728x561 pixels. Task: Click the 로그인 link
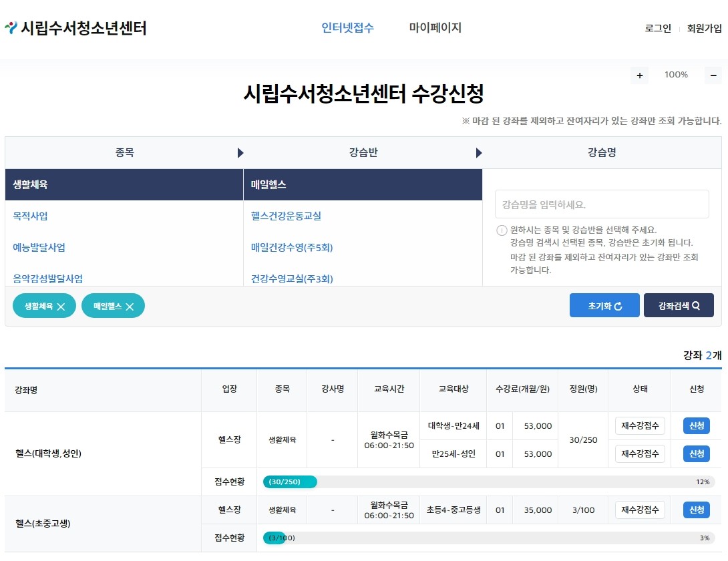(657, 29)
